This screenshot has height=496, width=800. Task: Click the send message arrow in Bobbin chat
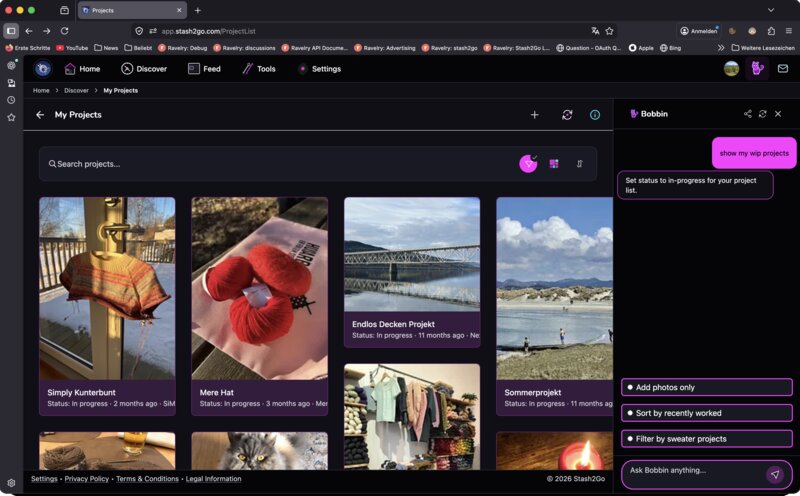[x=774, y=474]
